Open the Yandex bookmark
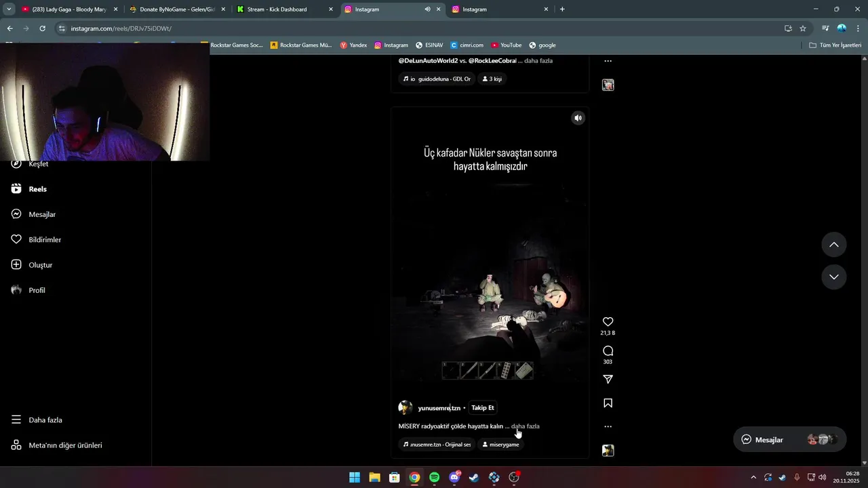 [x=353, y=45]
